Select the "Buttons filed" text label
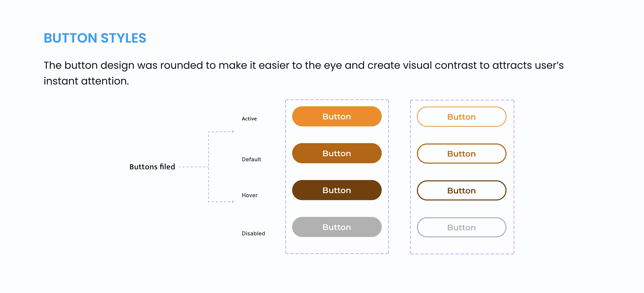 [x=152, y=167]
